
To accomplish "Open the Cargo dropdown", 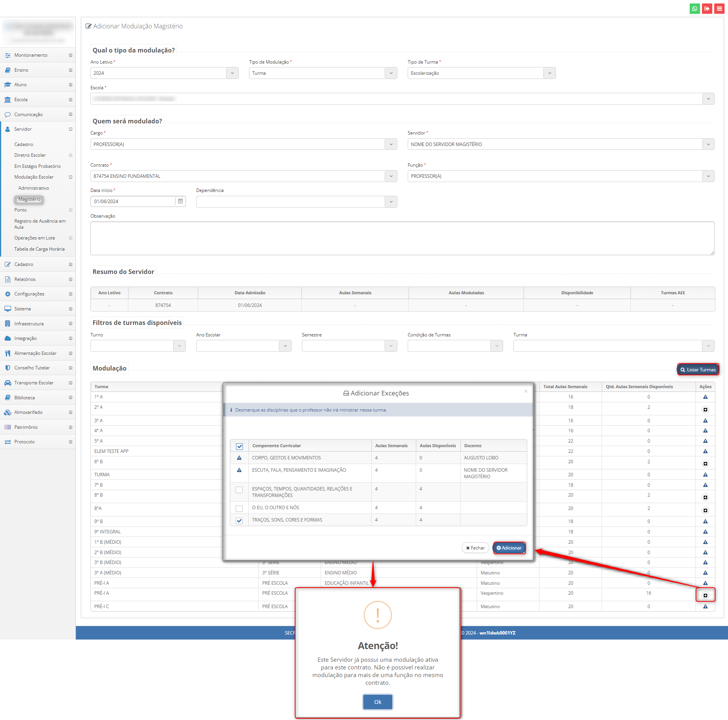I will click(x=244, y=144).
